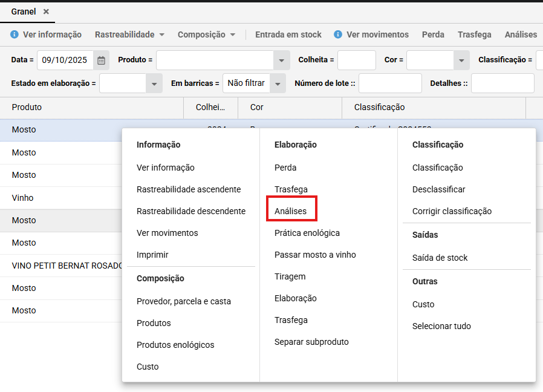
Task: Choose Custo under Composição
Action: pos(148,367)
